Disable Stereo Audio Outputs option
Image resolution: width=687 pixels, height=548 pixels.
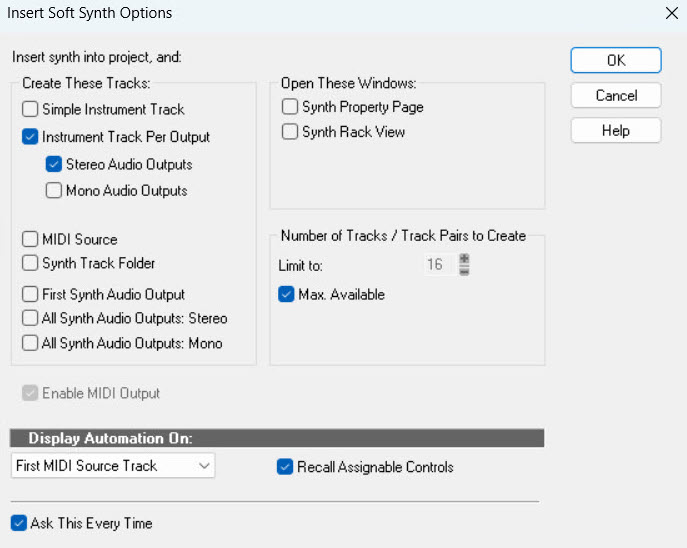[x=54, y=165]
